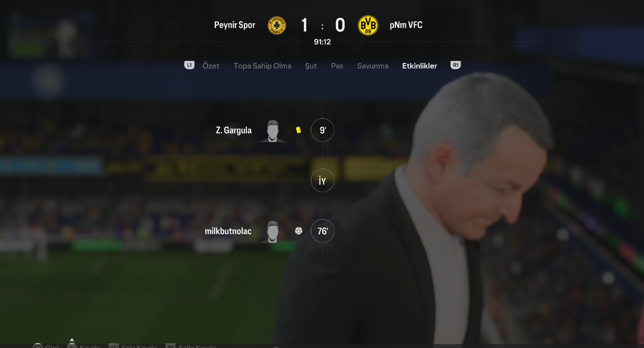The image size is (644, 348).
Task: Click Z. Gargula's yellow card icon
Action: (298, 130)
